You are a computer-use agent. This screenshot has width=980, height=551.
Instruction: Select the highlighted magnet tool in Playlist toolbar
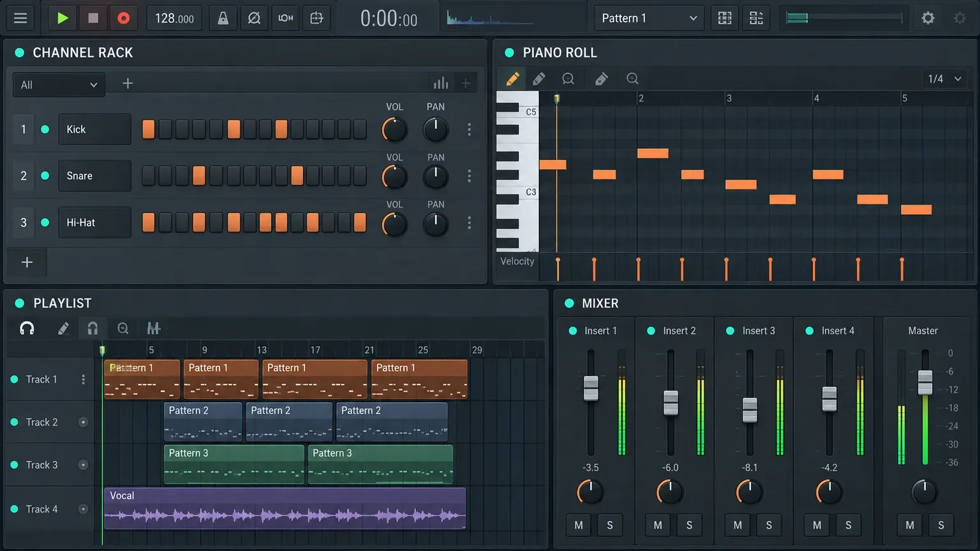[93, 328]
